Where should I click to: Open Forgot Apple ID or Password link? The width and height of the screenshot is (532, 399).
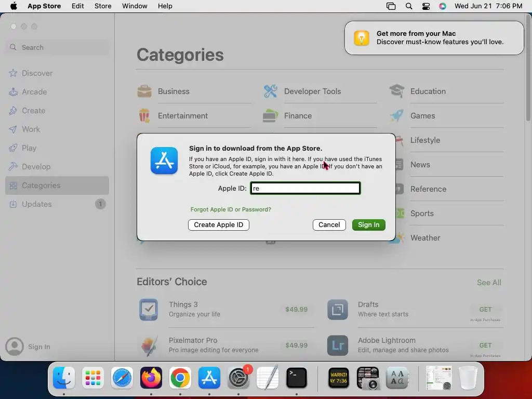[231, 209]
